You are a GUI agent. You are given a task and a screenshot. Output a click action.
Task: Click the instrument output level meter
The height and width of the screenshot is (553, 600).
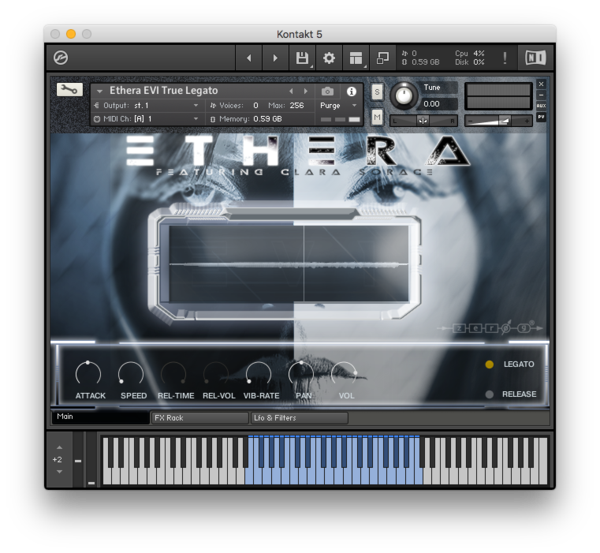tap(498, 96)
